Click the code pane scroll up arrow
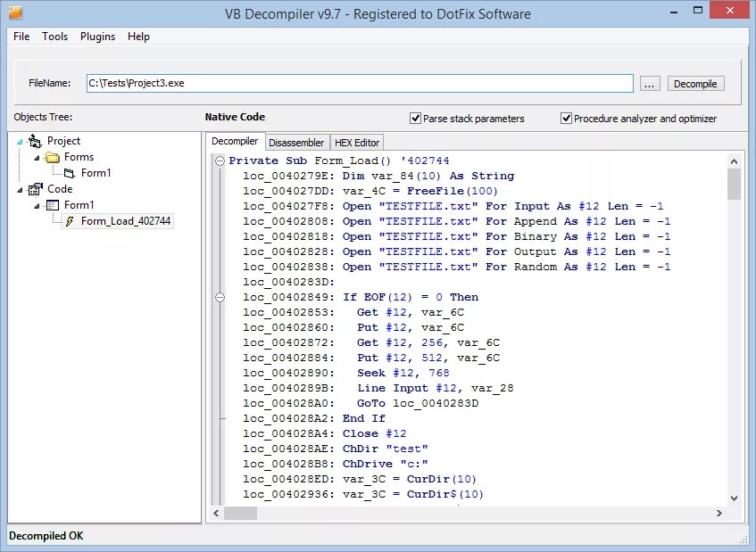 pyautogui.click(x=734, y=161)
